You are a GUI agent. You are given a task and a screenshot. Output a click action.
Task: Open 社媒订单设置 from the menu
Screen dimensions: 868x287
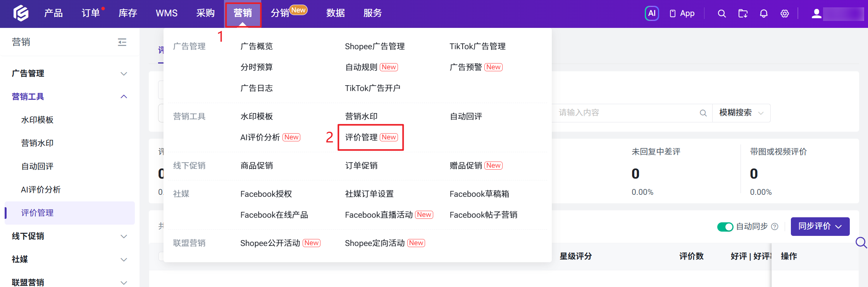pos(369,194)
